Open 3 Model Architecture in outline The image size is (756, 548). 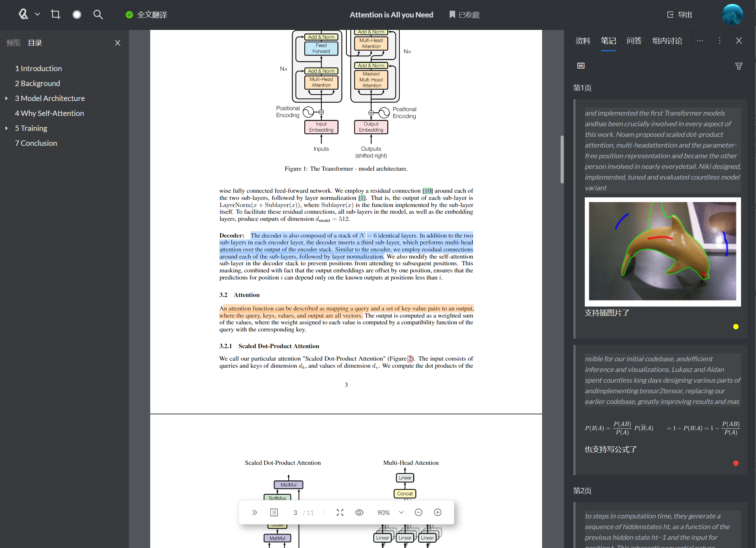click(x=50, y=98)
